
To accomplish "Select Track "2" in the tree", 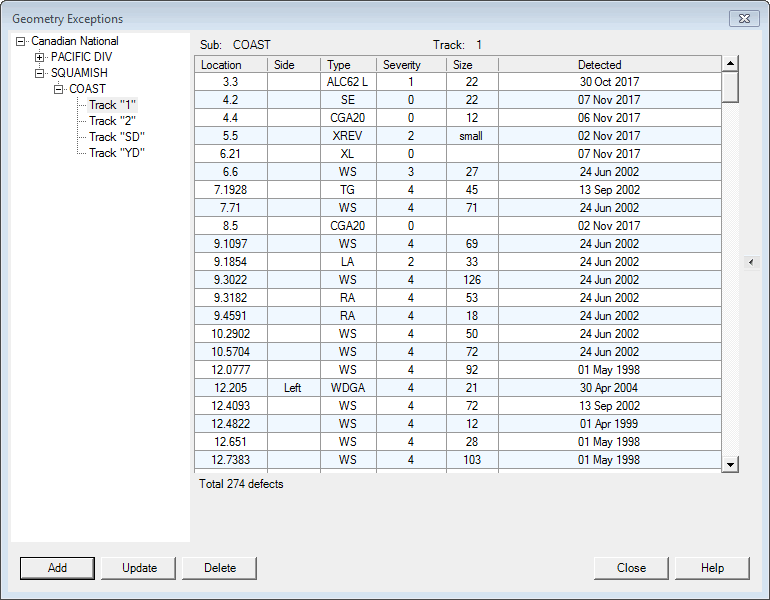I will [112, 121].
